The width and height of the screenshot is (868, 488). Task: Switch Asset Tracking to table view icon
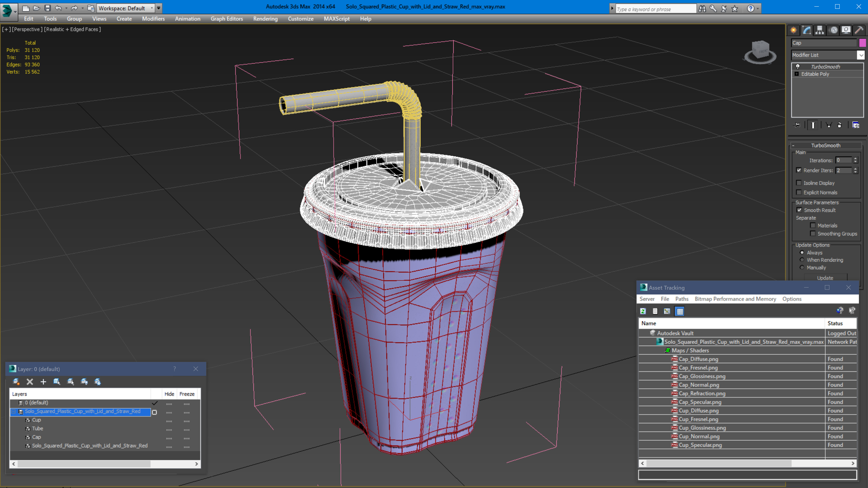click(680, 311)
